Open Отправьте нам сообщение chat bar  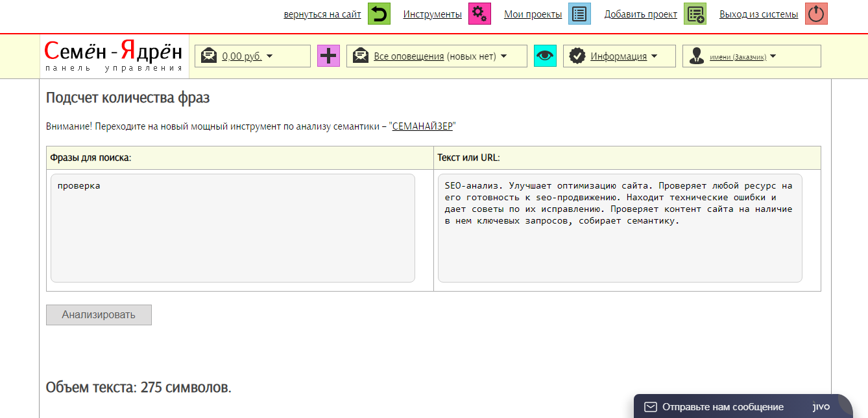[x=743, y=406]
